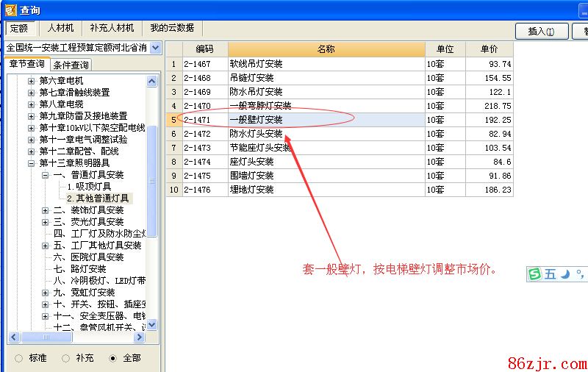
Task: Click the Wubi input mode icon
Action: (x=550, y=273)
